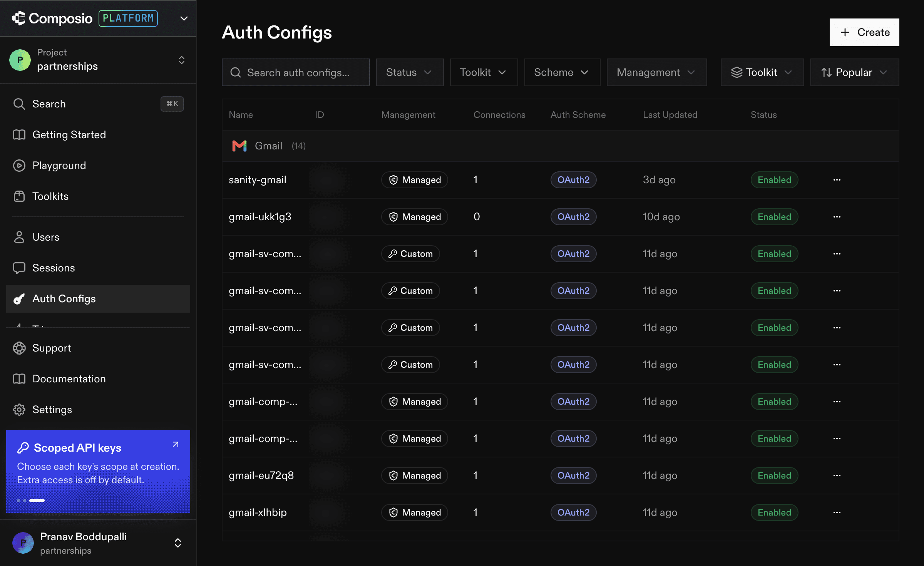Select the active carousel indicator bar on banner

point(37,501)
